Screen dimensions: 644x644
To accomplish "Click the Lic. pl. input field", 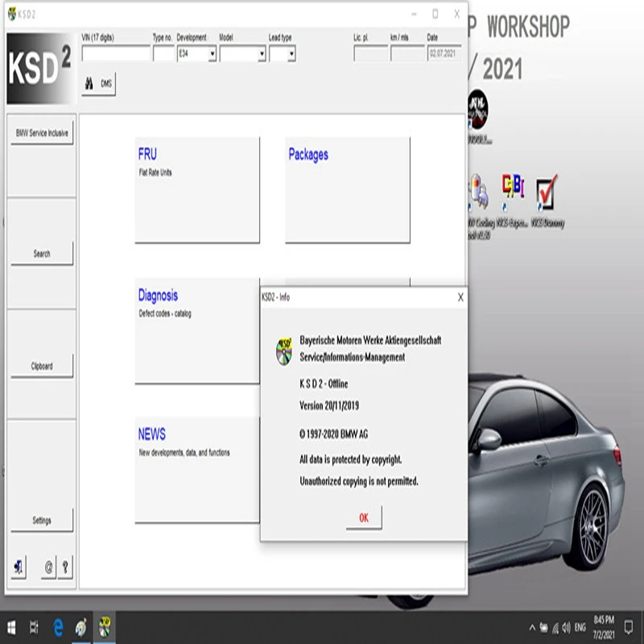I will [370, 54].
